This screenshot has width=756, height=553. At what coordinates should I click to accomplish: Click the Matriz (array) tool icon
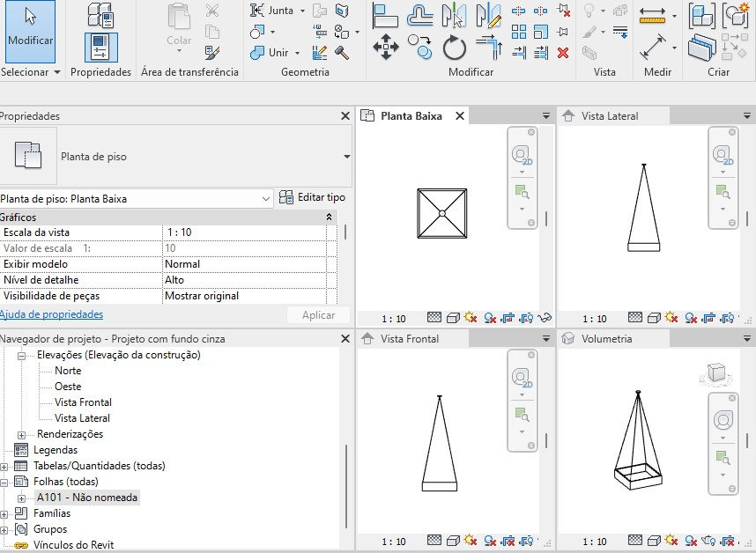519,32
